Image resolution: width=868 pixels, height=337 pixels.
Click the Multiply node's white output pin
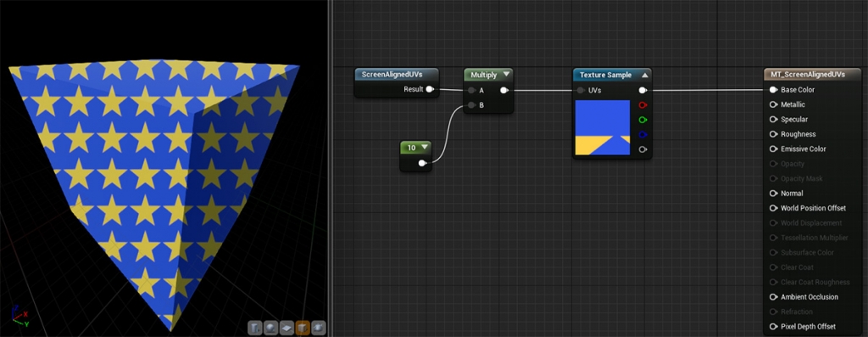click(504, 90)
